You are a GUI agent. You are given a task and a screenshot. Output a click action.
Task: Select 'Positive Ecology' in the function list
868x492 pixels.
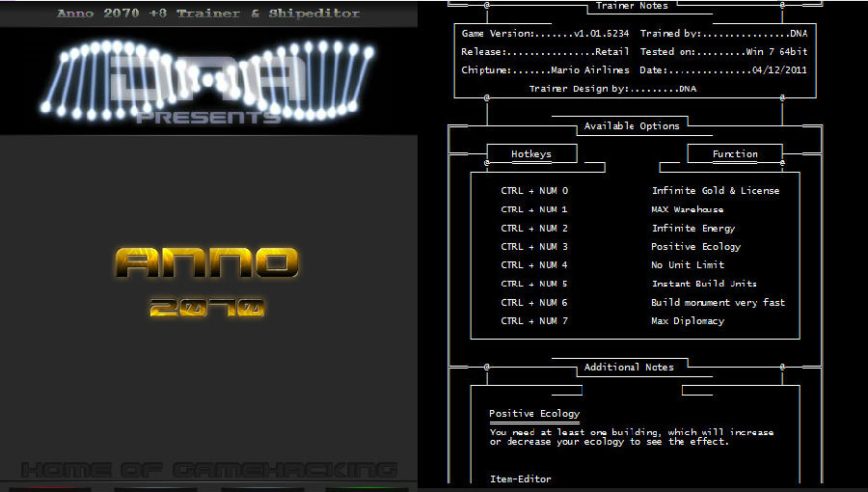(x=695, y=246)
